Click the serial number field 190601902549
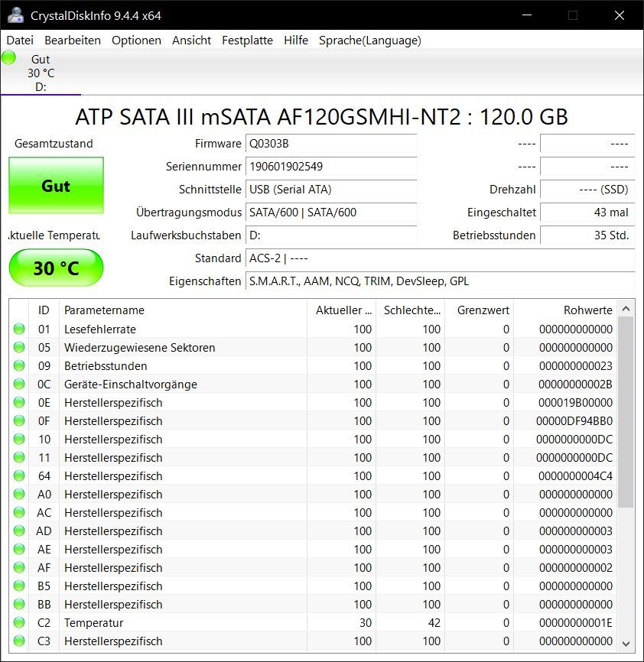Viewport: 644px width, 662px height. (x=331, y=167)
